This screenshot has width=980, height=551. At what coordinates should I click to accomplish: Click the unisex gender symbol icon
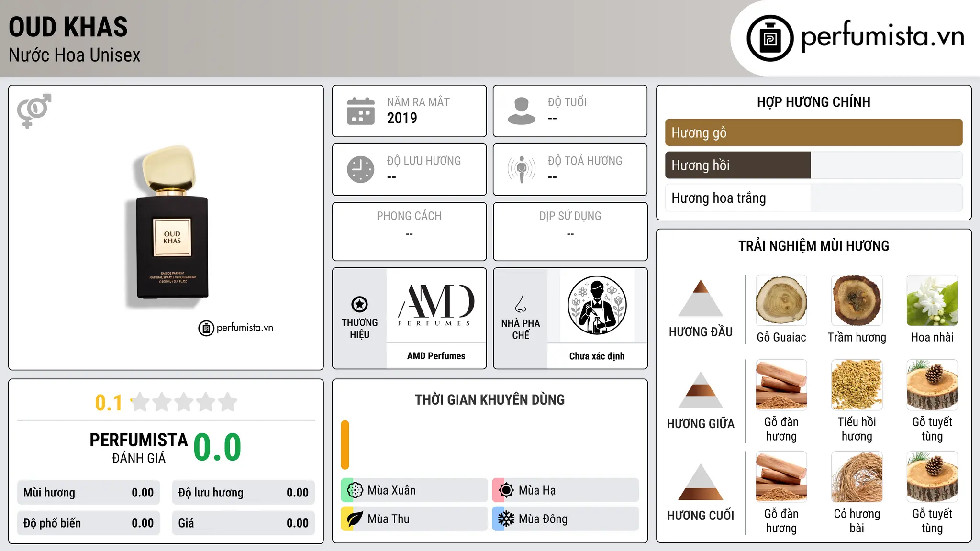tap(34, 110)
